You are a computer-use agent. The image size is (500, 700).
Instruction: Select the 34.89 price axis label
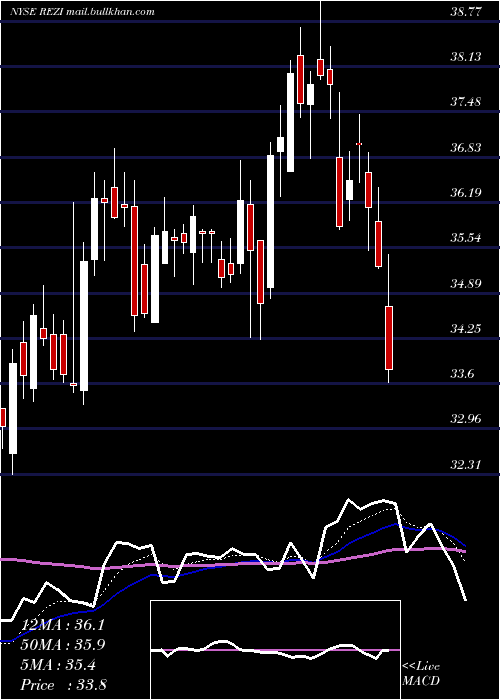tap(466, 283)
